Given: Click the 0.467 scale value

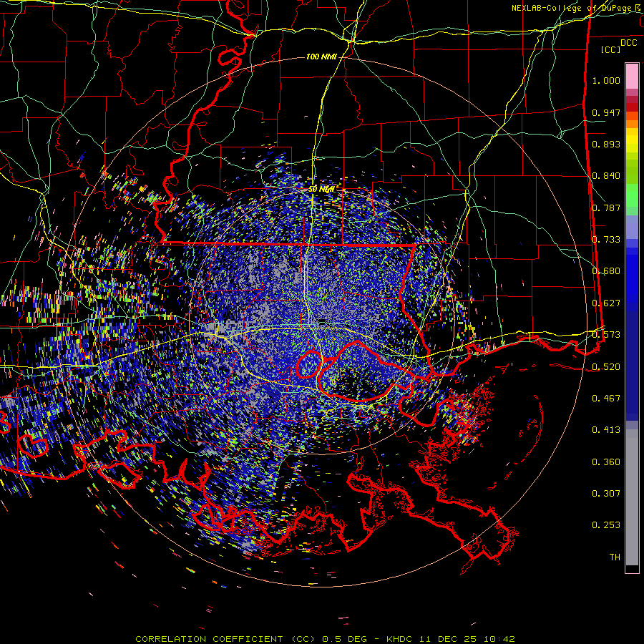Looking at the screenshot, I should tap(606, 399).
